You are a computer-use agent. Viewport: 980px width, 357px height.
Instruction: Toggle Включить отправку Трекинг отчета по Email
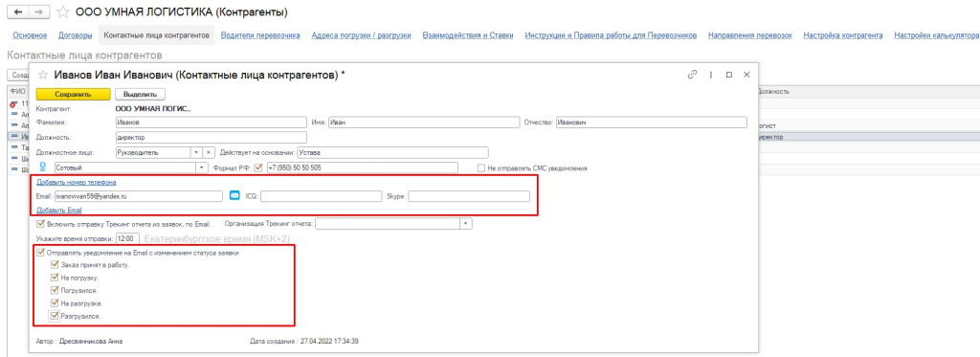41,223
